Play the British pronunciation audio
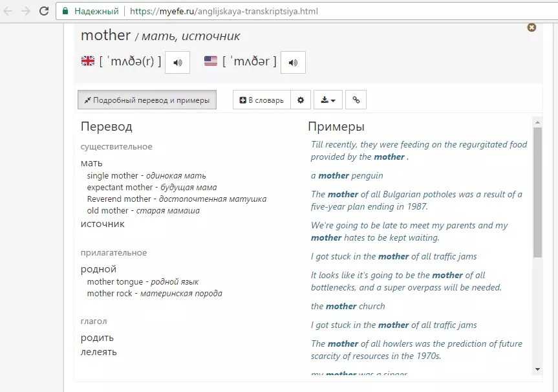558x392 pixels. tap(177, 62)
